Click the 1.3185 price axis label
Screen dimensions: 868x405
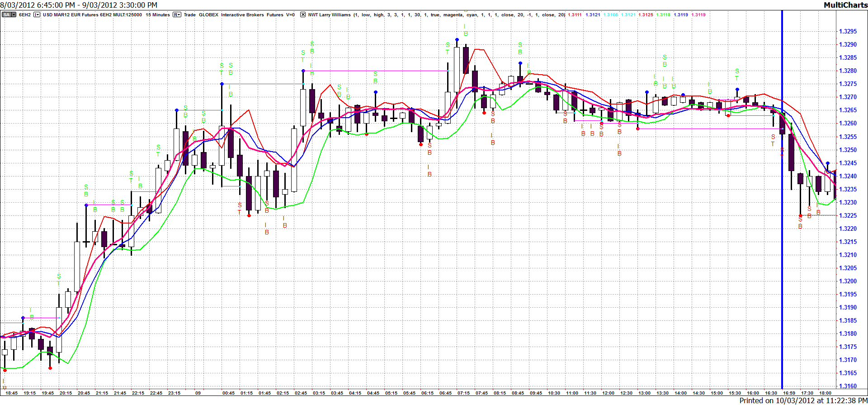coord(848,320)
